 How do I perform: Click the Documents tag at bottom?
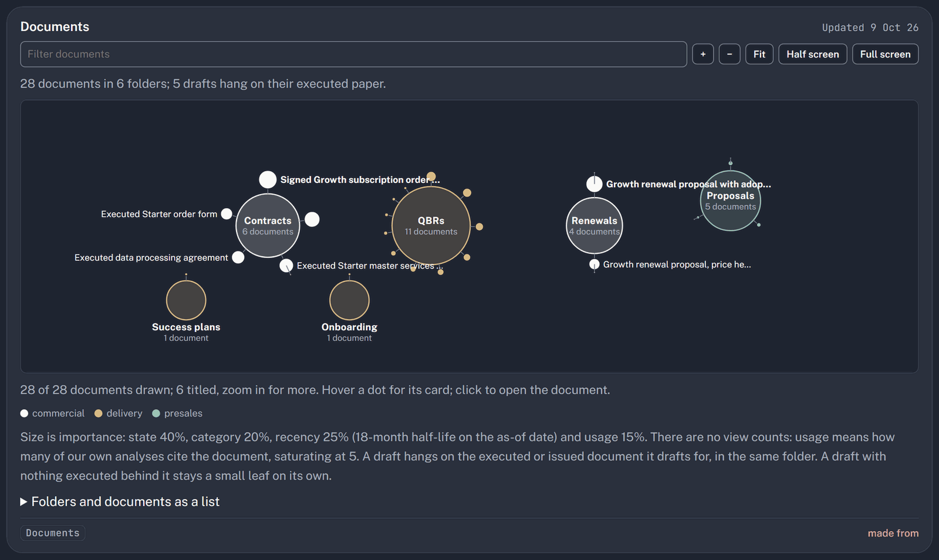tap(53, 533)
